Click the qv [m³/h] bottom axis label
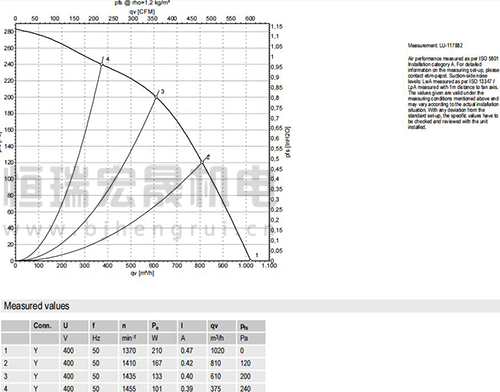The width and height of the screenshot is (500, 392). [x=142, y=273]
